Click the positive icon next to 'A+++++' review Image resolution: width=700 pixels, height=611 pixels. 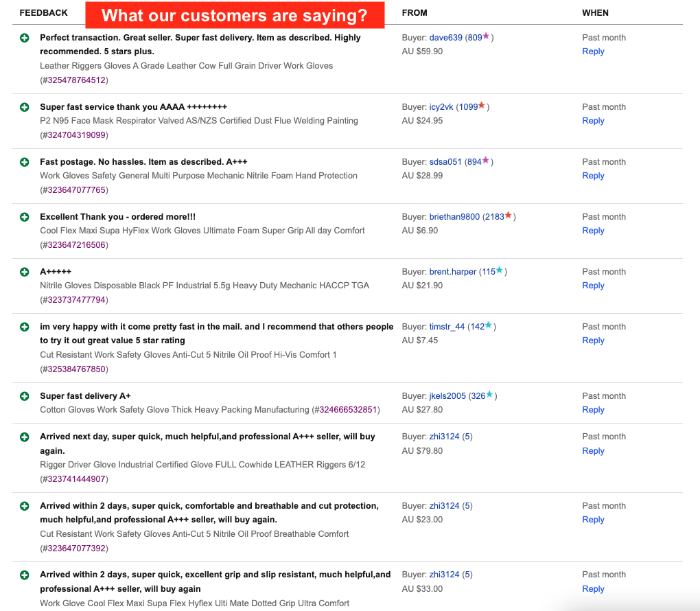pyautogui.click(x=25, y=272)
